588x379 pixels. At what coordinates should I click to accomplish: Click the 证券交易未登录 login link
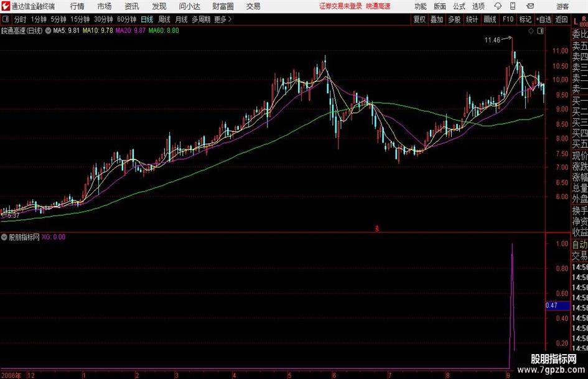[x=340, y=6]
